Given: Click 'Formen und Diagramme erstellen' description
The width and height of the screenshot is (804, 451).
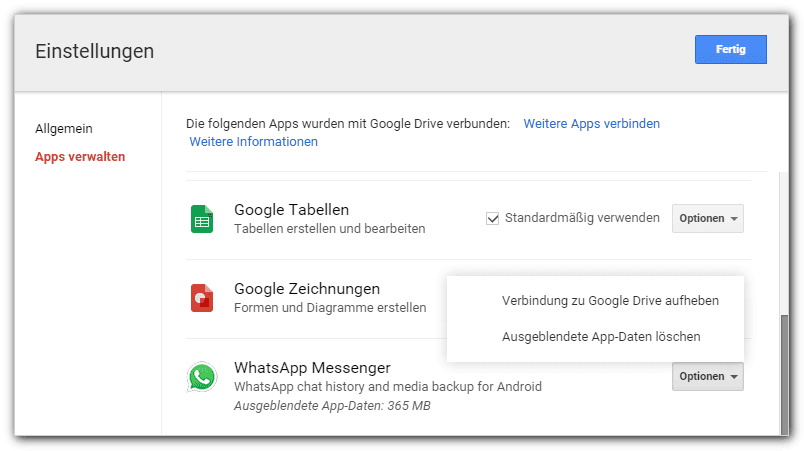Looking at the screenshot, I should tap(330, 308).
